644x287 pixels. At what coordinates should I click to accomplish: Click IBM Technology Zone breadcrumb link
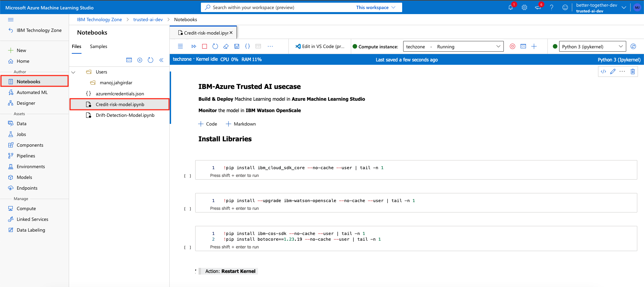pyautogui.click(x=100, y=19)
